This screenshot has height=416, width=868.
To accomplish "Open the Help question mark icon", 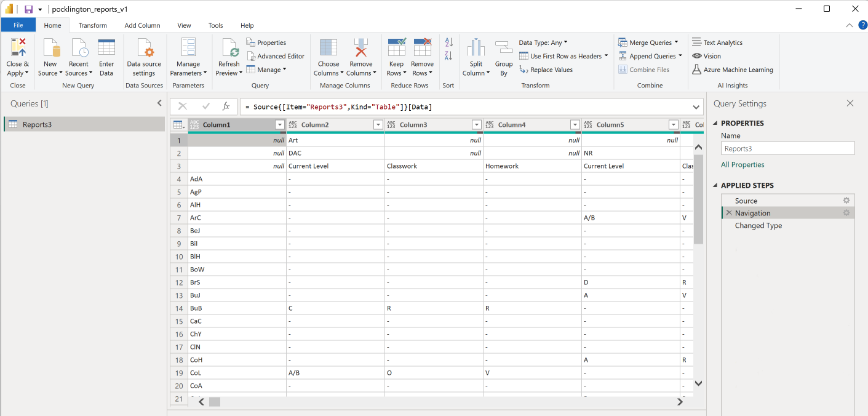I will click(x=863, y=25).
